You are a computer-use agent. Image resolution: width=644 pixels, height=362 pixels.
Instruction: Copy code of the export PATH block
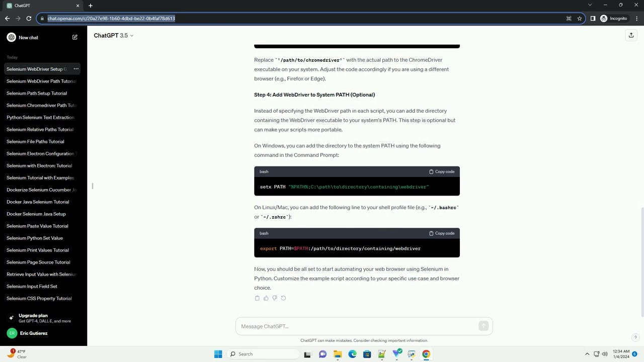(442, 233)
